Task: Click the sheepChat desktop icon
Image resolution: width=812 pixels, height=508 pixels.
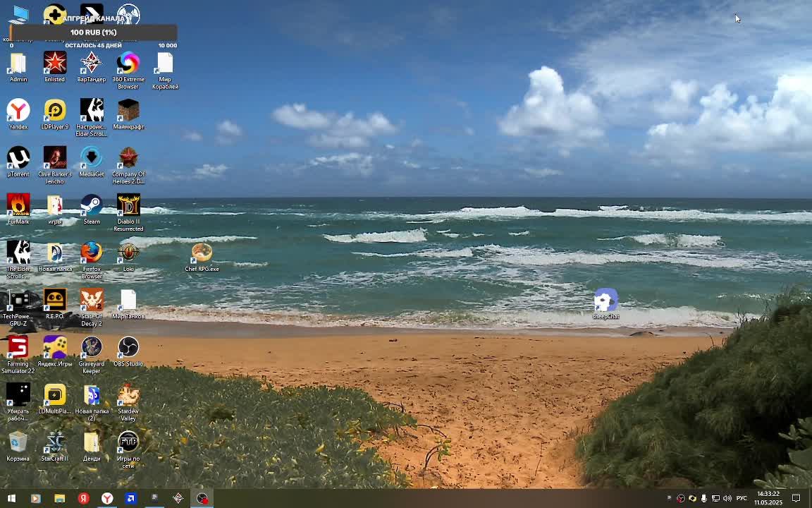Action: coord(605,302)
